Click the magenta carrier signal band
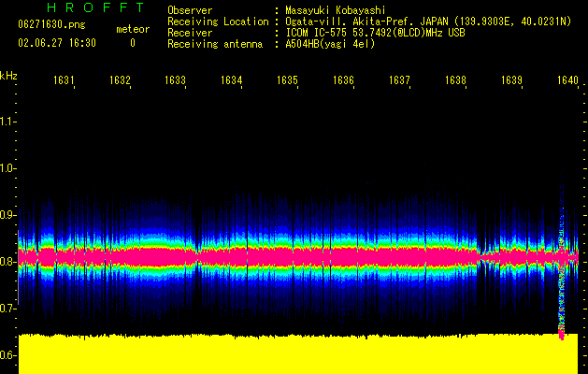Viewport: 588px width, 374px height. [x=298, y=257]
